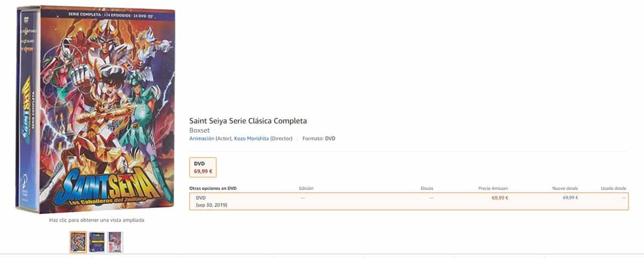Open the Kozo Morishita director link

(251, 139)
